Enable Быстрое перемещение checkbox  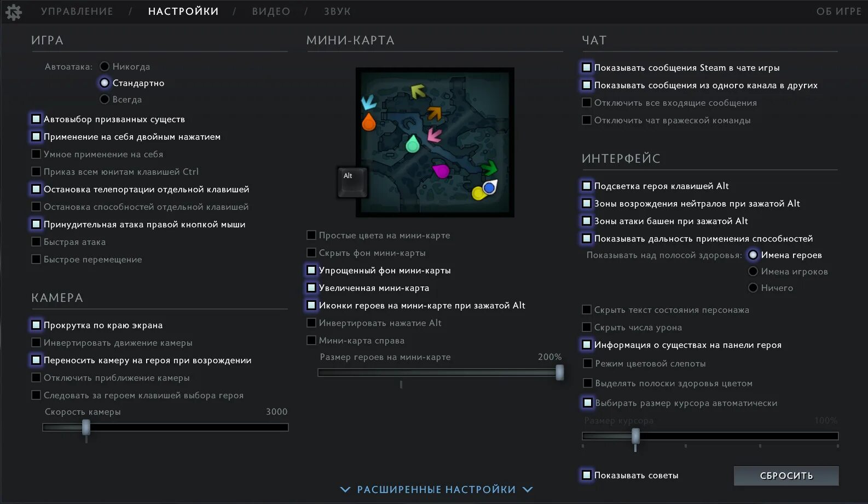coord(36,259)
